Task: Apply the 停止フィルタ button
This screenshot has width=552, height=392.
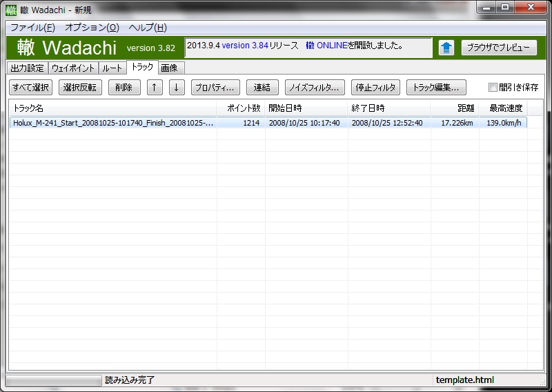Action: (x=375, y=88)
